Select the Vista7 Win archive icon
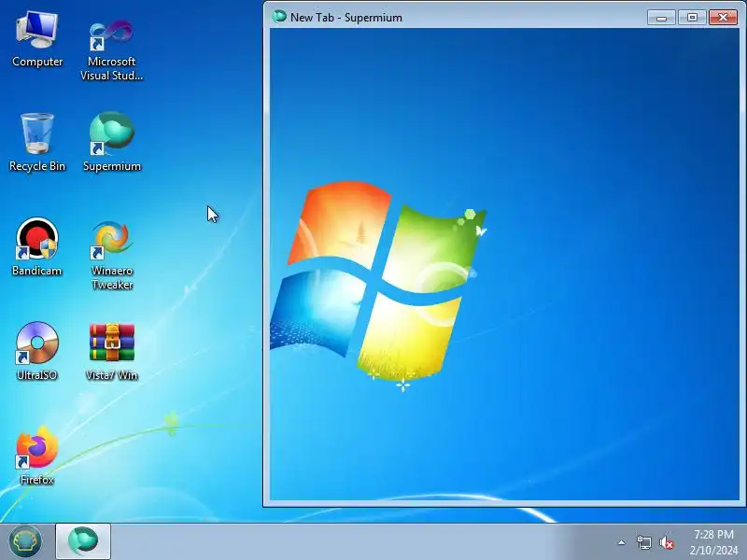Viewport: 747px width, 560px height. click(x=112, y=352)
